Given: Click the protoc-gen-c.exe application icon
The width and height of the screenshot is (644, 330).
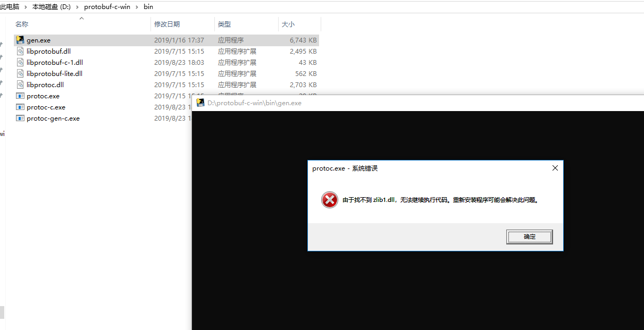Looking at the screenshot, I should [20, 118].
